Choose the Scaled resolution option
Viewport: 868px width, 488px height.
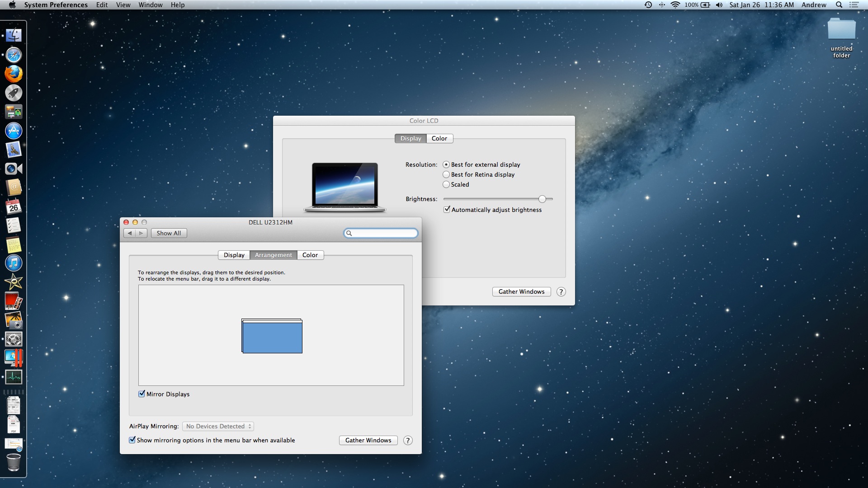pos(446,184)
